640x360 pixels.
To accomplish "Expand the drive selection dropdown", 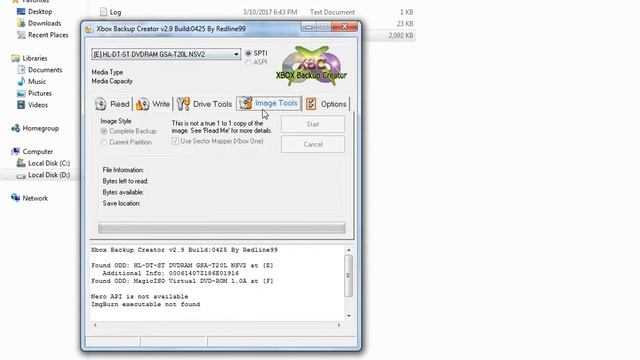I will 236,54.
